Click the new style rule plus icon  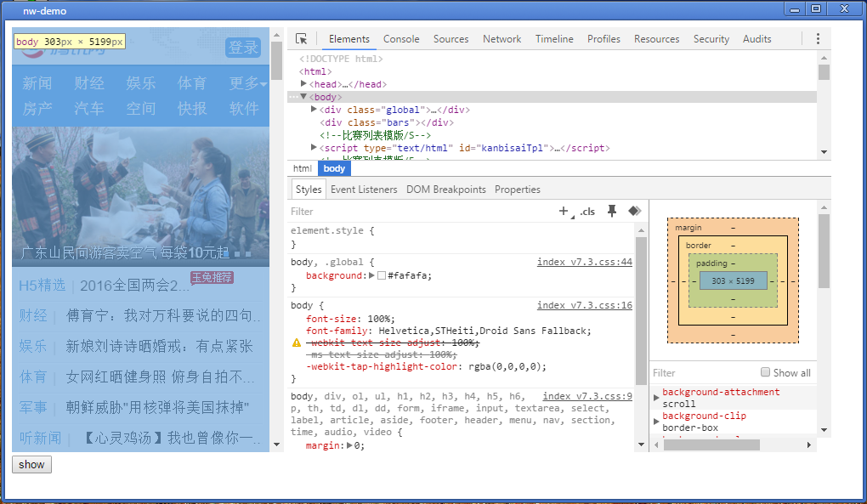(x=564, y=212)
